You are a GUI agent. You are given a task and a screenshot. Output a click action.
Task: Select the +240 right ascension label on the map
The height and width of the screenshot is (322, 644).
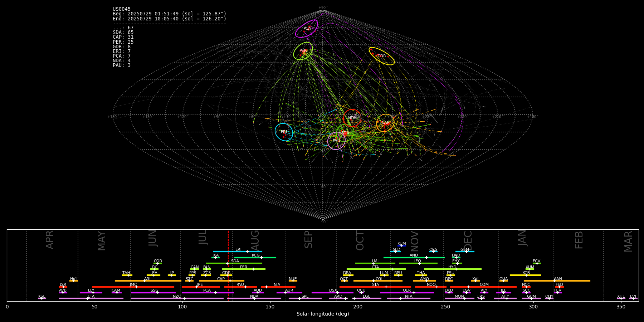coord(462,117)
